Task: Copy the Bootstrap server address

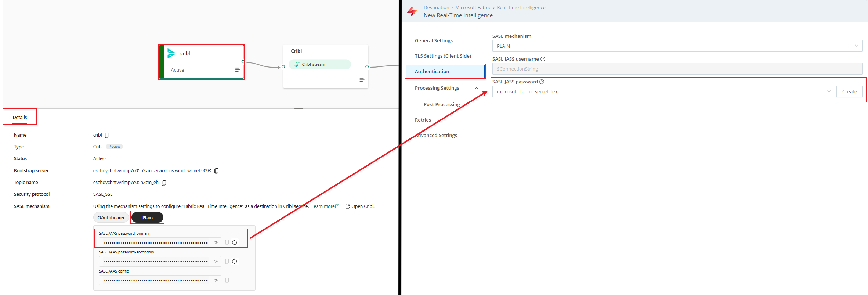Action: 217,171
